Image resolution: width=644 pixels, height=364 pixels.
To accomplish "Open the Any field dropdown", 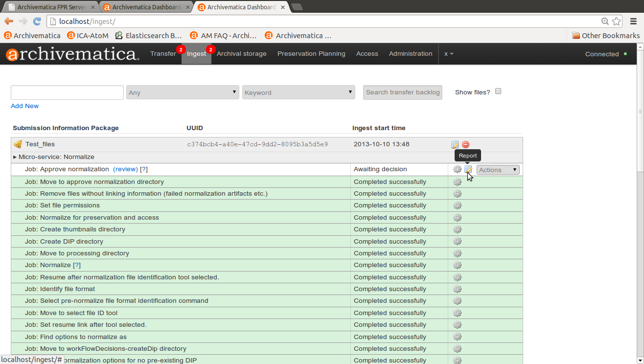I will click(182, 92).
